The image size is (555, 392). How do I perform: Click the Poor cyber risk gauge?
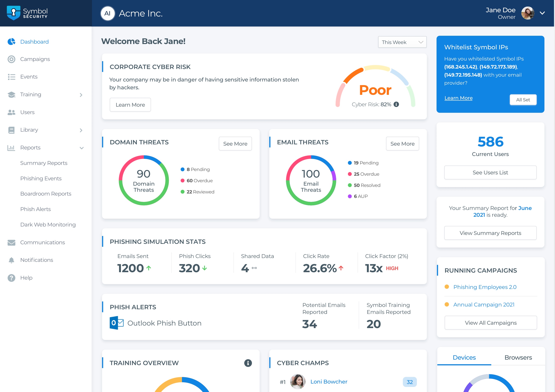tap(375, 86)
